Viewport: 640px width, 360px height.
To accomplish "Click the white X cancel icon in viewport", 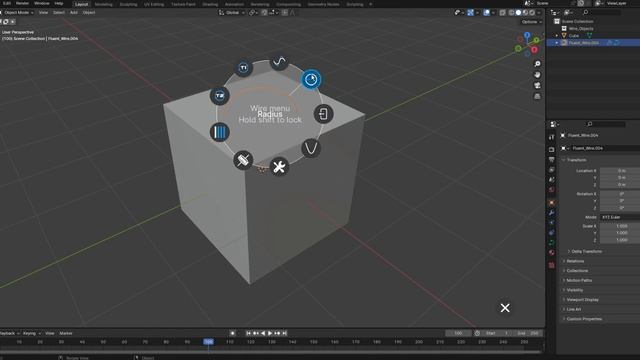I will click(x=505, y=308).
